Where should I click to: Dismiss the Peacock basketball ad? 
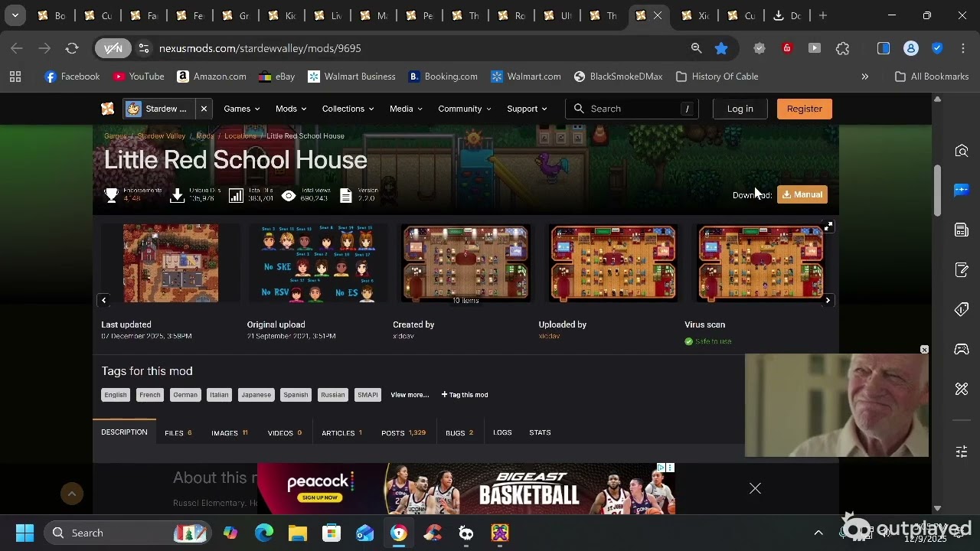[755, 488]
